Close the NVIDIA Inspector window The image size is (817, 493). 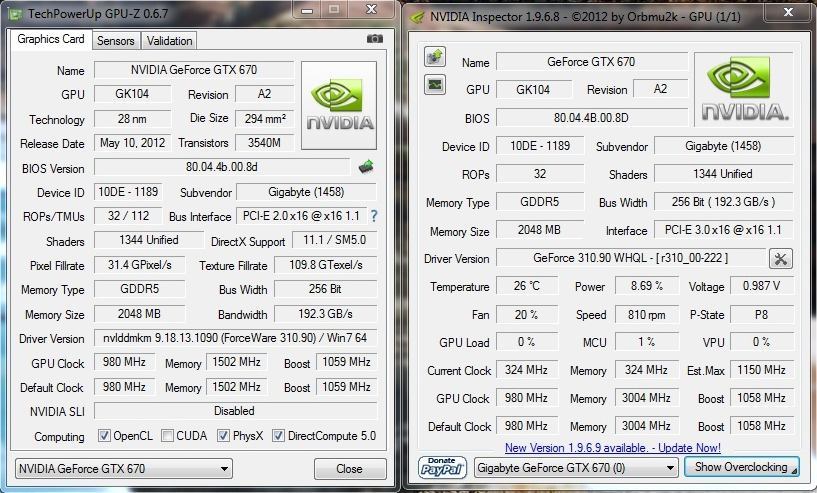coord(789,12)
